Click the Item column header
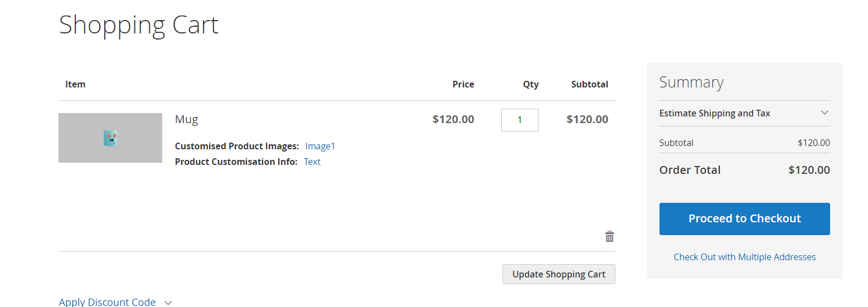Screen dimensions: 868x307 tap(75, 85)
